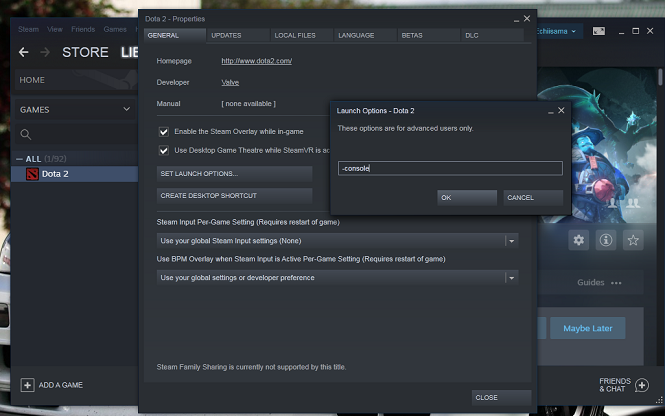This screenshot has height=416, width=665.
Task: Click the Add a Game plus icon
Action: point(27,385)
